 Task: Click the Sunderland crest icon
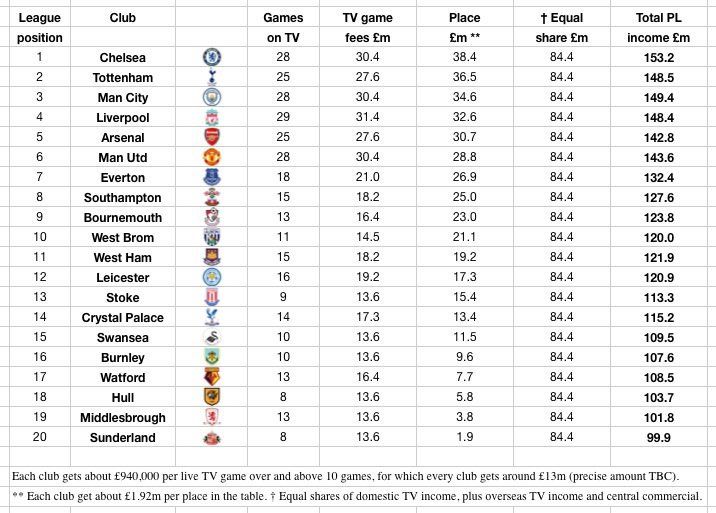[212, 438]
